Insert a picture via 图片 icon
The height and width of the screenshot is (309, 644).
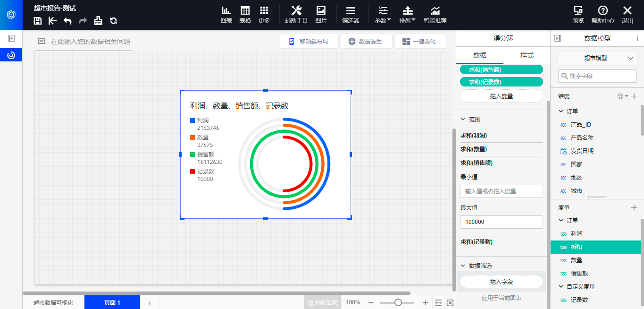[x=321, y=15]
